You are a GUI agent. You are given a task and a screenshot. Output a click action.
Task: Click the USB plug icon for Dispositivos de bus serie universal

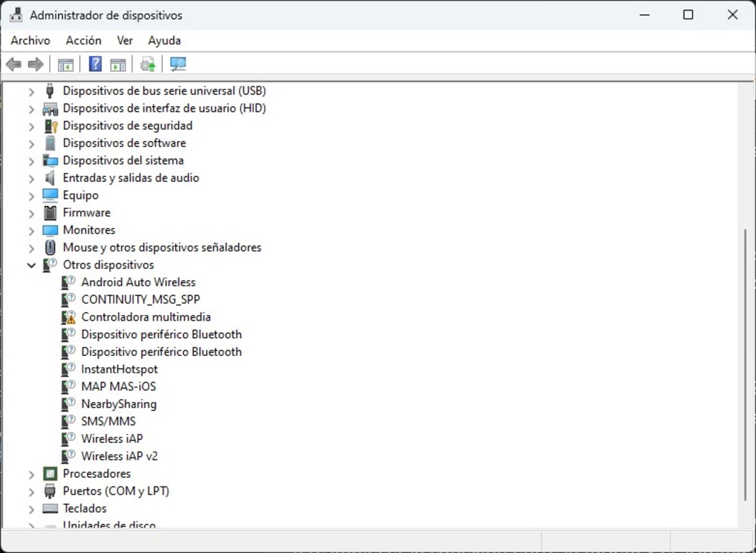click(50, 91)
